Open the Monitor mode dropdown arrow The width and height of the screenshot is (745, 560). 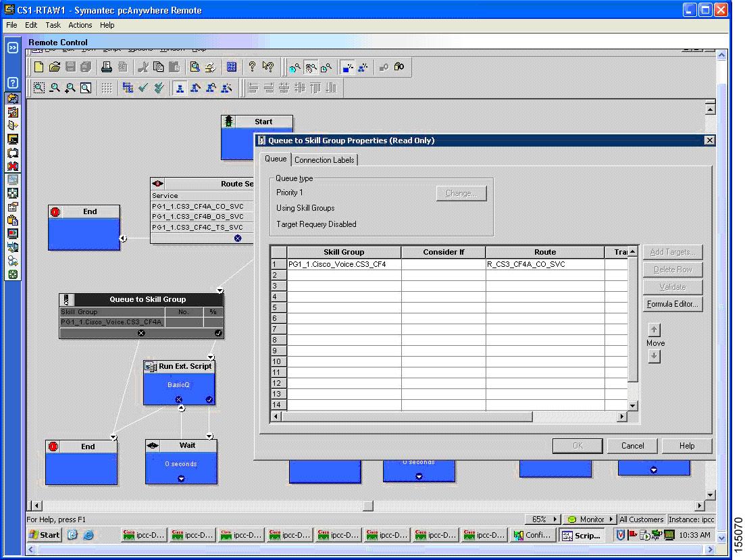point(611,519)
